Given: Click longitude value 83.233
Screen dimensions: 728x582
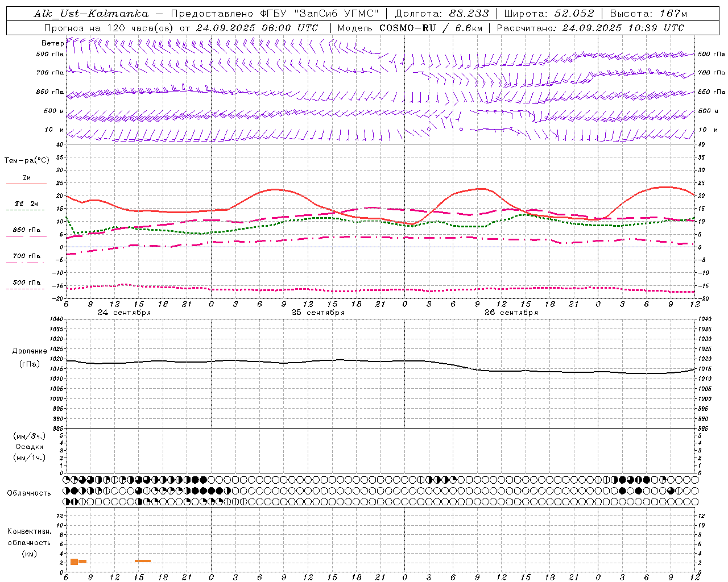Looking at the screenshot, I should (x=469, y=14).
